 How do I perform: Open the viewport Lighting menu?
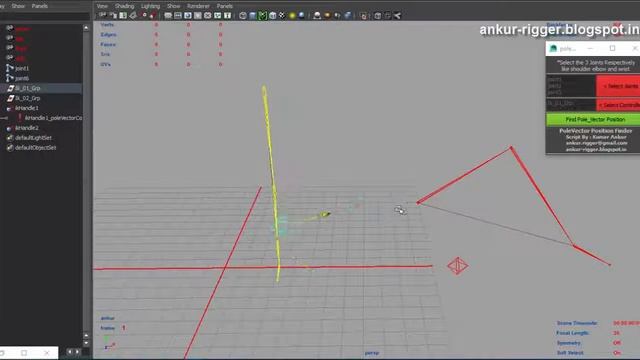(151, 6)
